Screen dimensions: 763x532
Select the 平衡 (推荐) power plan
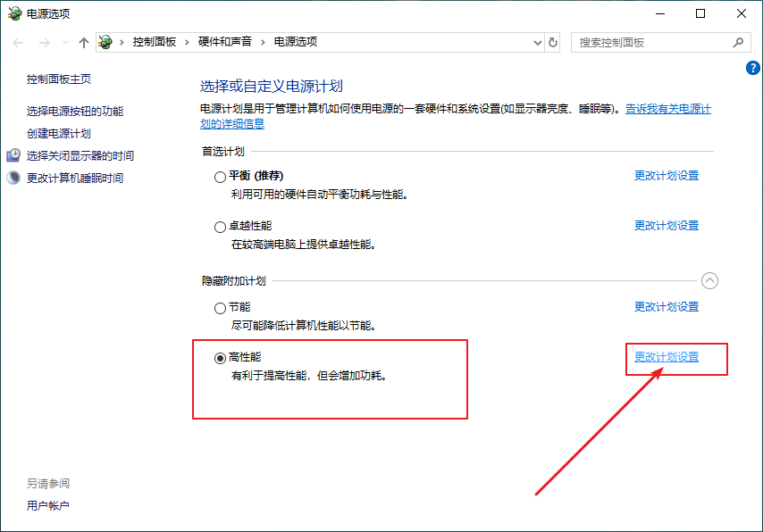tap(220, 176)
